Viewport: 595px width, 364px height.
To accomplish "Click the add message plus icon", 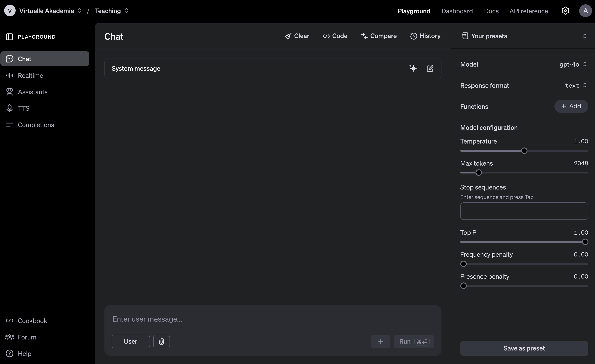I will [380, 341].
